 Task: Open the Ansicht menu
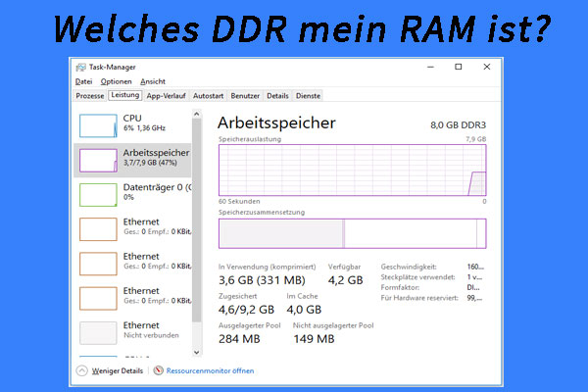click(x=153, y=81)
